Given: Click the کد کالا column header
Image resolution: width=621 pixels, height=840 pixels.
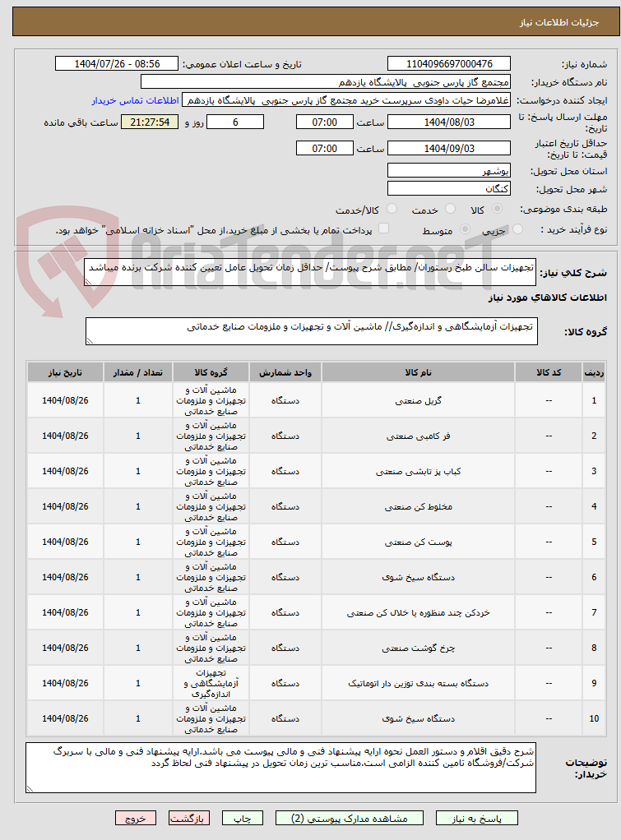Looking at the screenshot, I should [549, 372].
